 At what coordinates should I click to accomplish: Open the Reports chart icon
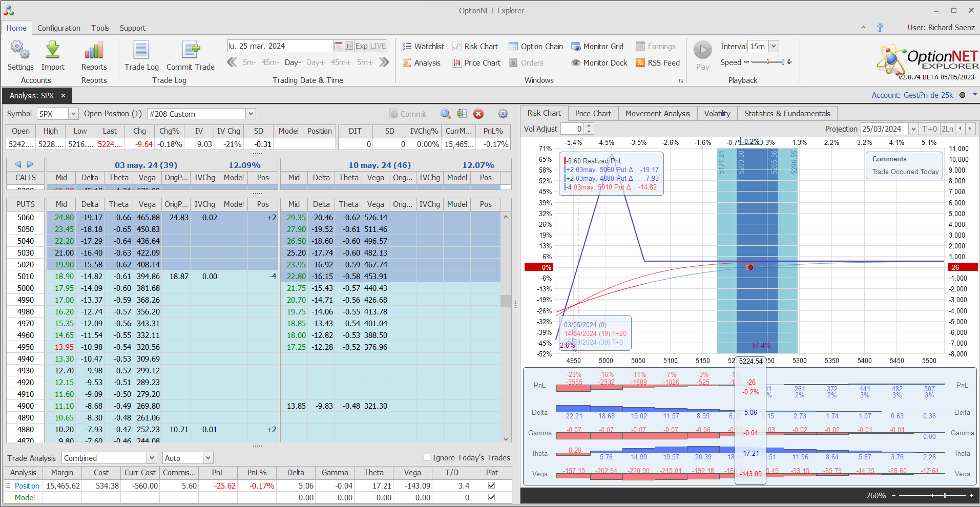[94, 51]
